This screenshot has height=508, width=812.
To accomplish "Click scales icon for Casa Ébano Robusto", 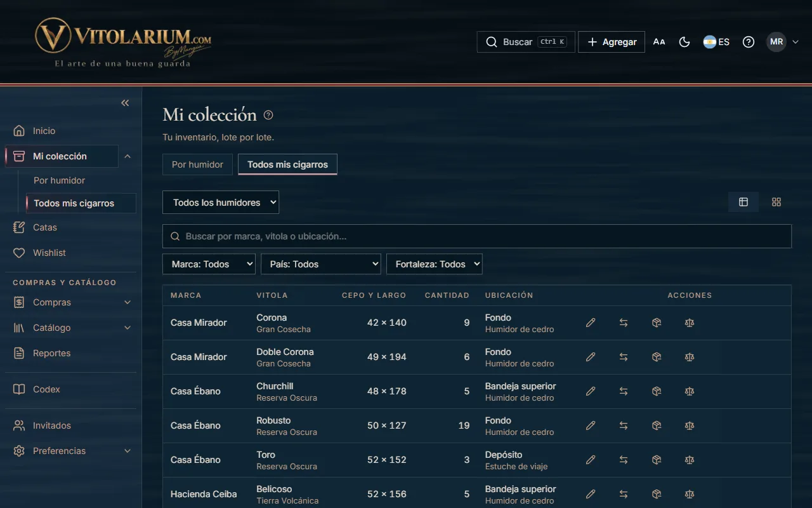I will click(x=690, y=425).
